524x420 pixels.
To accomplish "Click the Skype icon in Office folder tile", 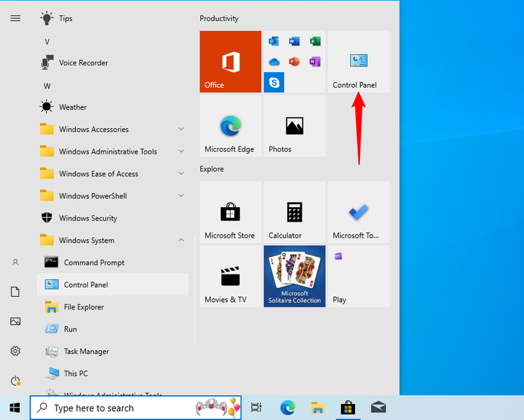I will tap(274, 83).
